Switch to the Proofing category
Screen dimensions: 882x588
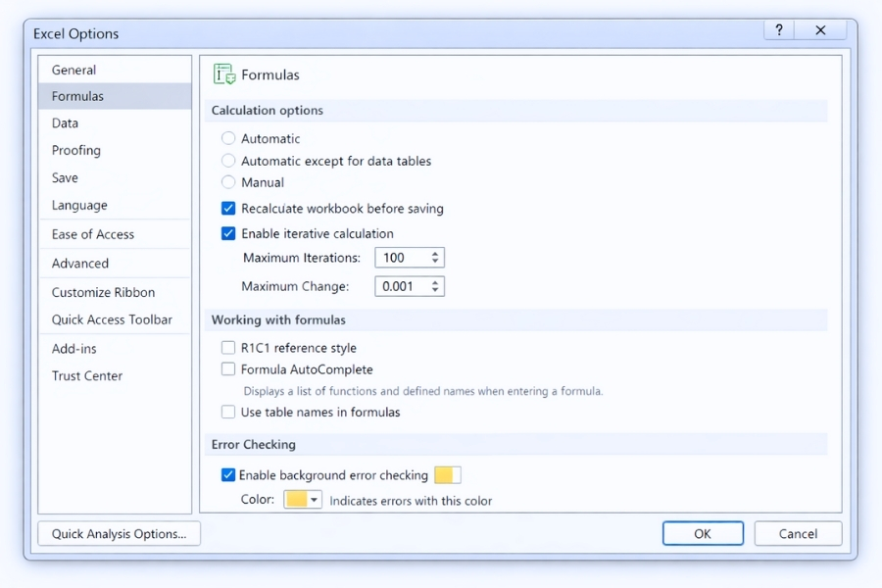(75, 150)
